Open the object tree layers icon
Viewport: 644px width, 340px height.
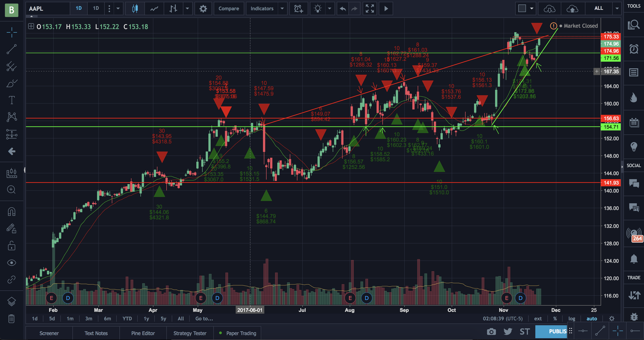(11, 302)
